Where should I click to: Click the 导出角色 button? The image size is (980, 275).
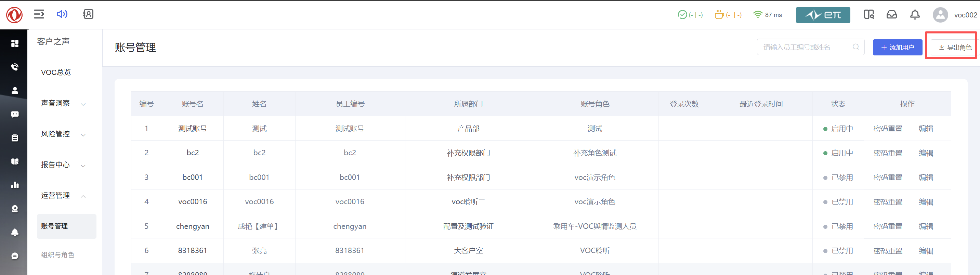click(x=955, y=48)
